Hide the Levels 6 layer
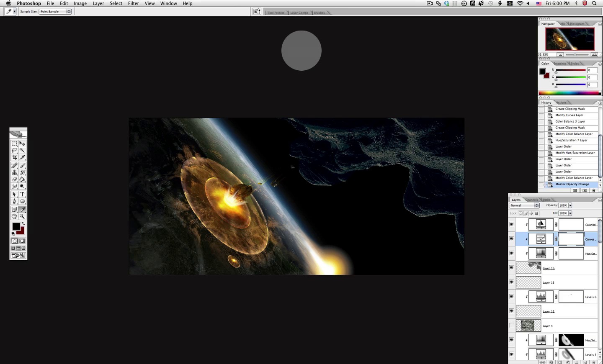Image resolution: width=603 pixels, height=364 pixels. (511, 296)
